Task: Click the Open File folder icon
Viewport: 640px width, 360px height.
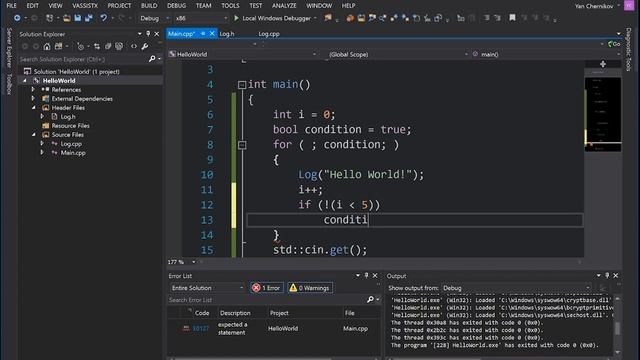Action: point(67,18)
